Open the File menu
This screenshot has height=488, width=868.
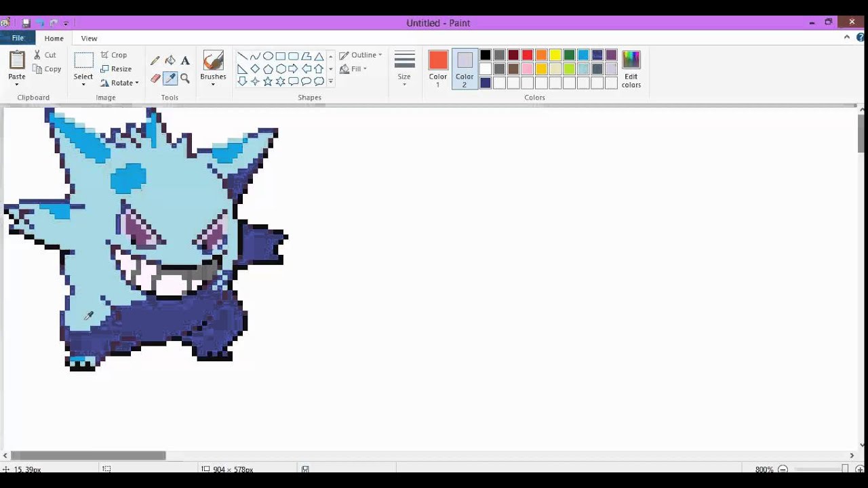[18, 38]
